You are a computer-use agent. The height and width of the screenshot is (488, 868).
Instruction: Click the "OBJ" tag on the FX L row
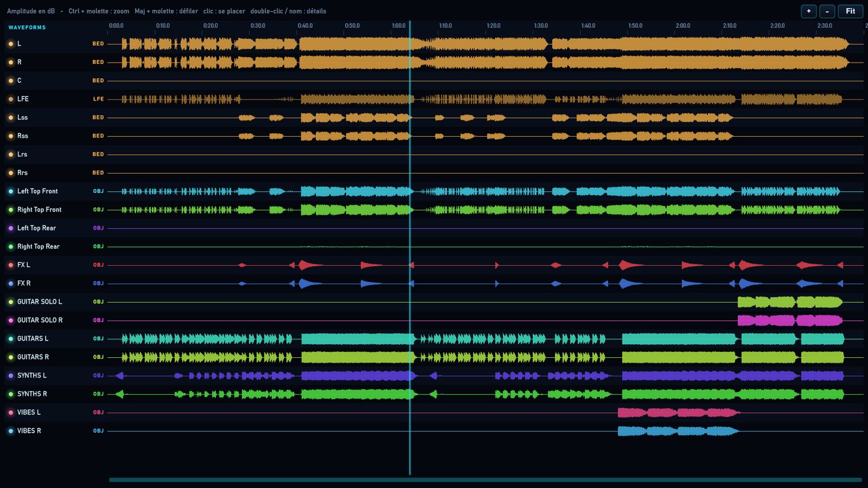point(98,265)
